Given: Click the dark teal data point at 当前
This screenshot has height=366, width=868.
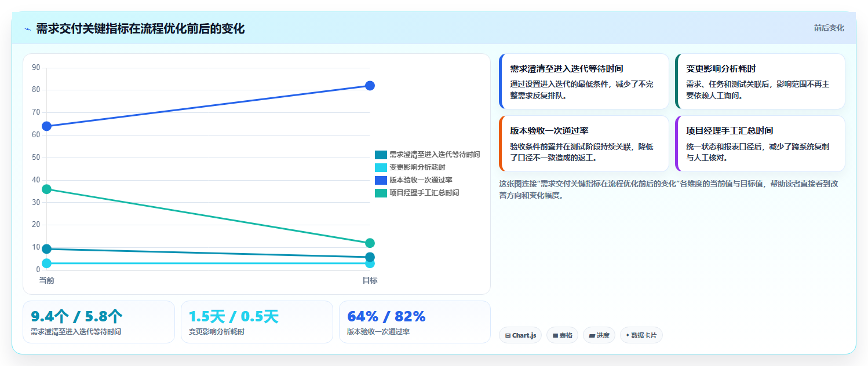Looking at the screenshot, I should (47, 249).
